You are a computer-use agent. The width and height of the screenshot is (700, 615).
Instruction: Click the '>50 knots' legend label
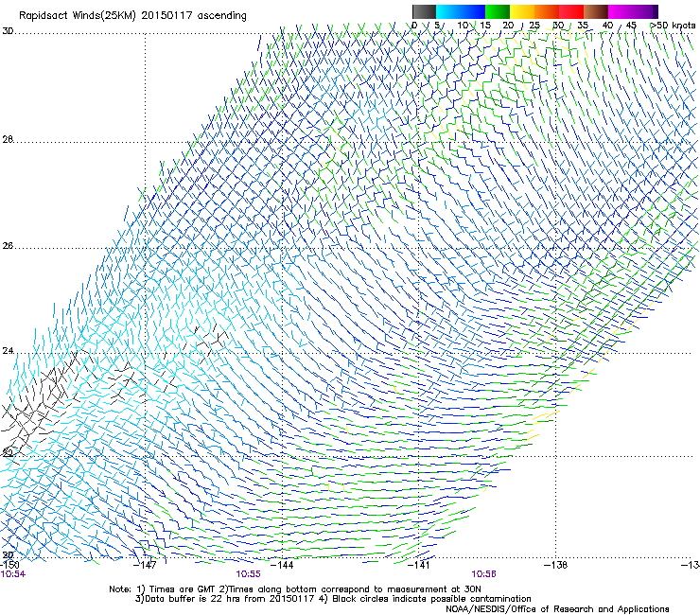point(673,26)
